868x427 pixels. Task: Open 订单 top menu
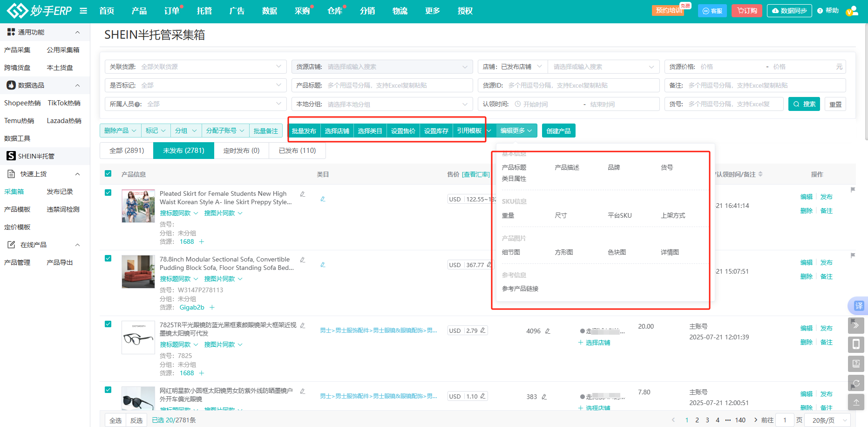172,11
